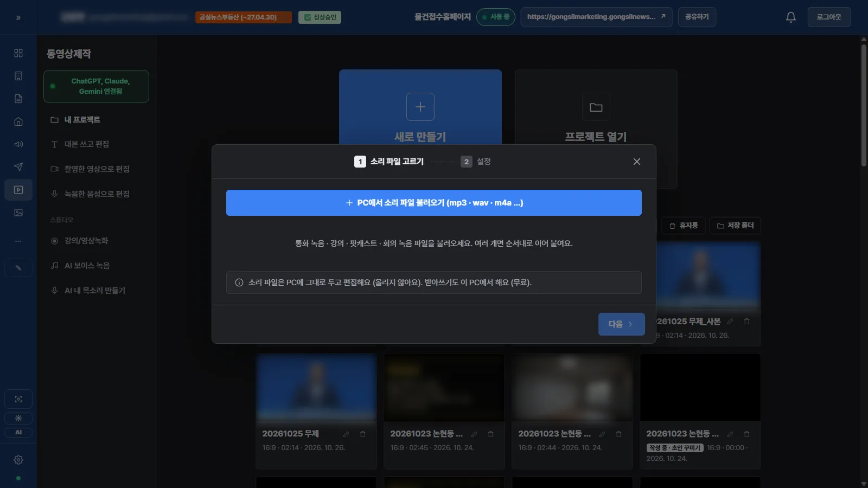Delete project 20261025 무제 (not 사본) with its trash icon
Viewport: 868px width, 488px height.
tap(362, 434)
